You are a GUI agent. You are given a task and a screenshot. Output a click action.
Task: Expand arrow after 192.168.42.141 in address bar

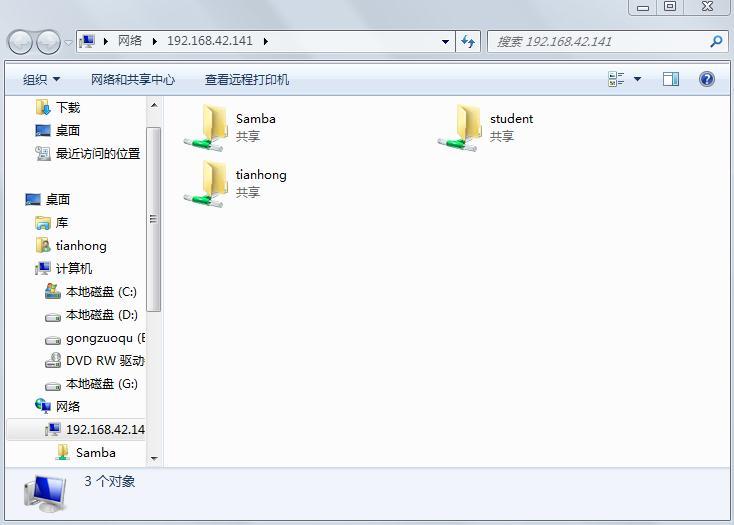tap(266, 41)
